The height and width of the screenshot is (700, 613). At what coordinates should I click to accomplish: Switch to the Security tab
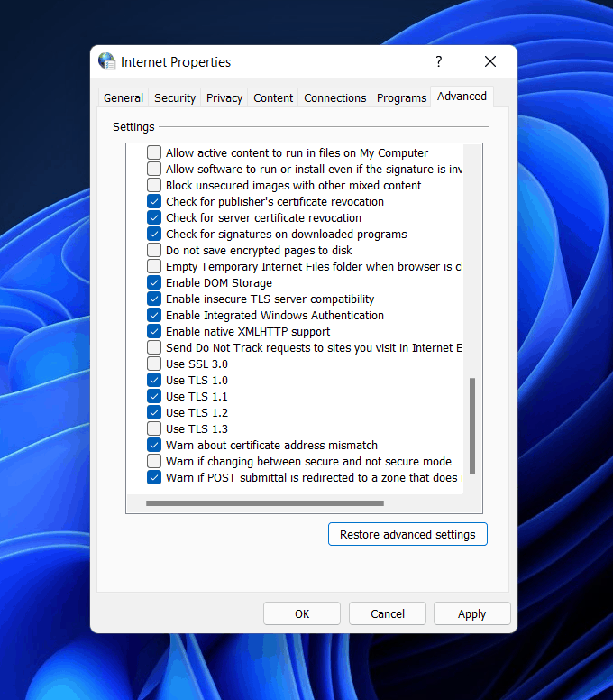click(175, 97)
